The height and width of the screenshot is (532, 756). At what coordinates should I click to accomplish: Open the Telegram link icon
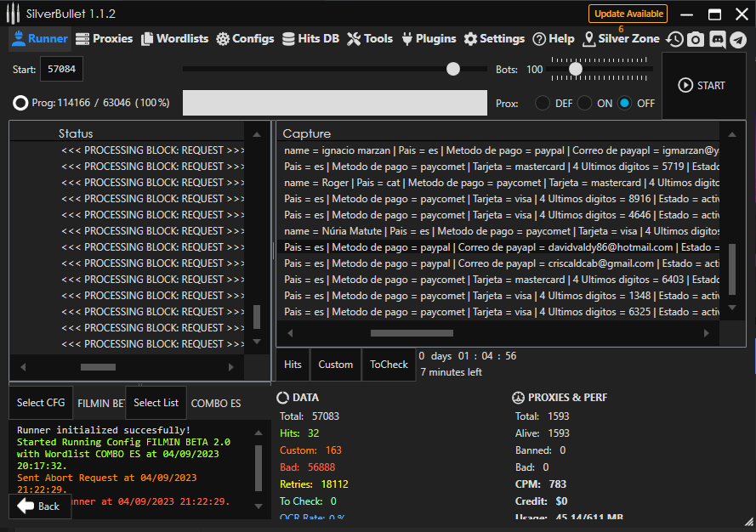tap(737, 39)
